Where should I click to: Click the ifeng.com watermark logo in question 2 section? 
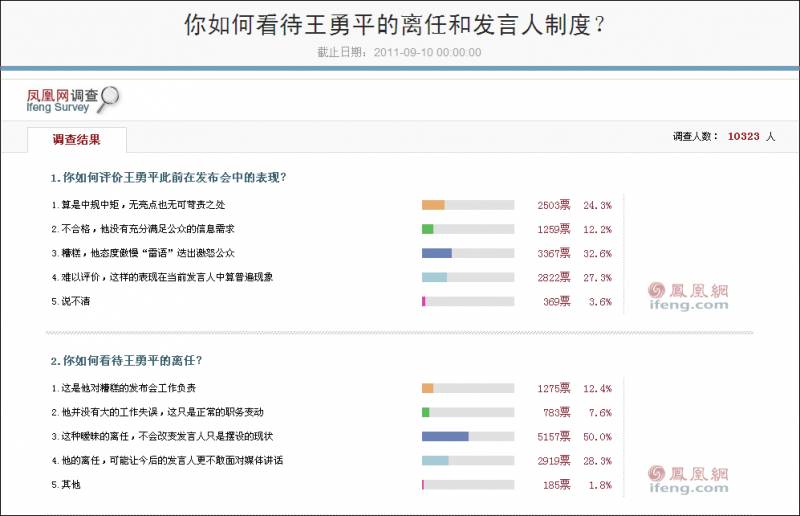(x=686, y=479)
